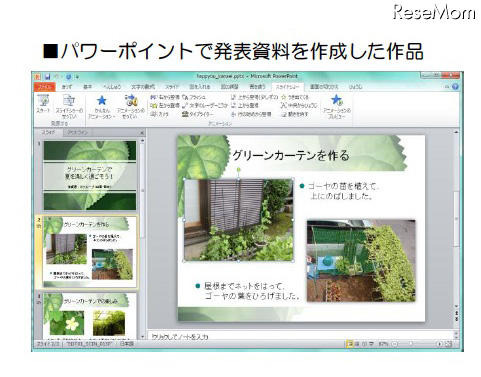Click the green rotation handle above the photo
The width and height of the screenshot is (481, 377).
click(239, 170)
